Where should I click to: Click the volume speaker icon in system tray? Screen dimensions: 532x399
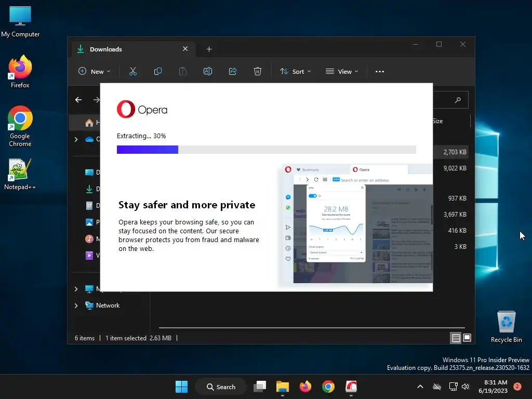465,387
